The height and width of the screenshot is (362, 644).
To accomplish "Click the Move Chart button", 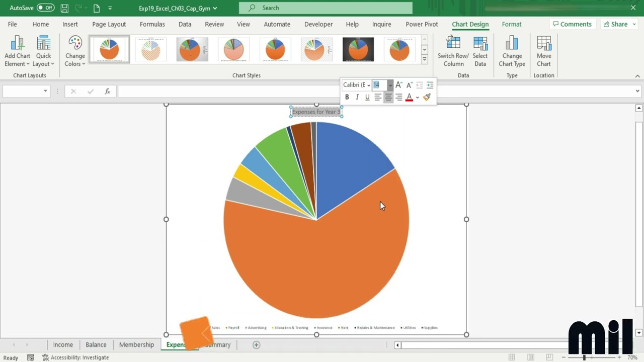I will [x=544, y=51].
